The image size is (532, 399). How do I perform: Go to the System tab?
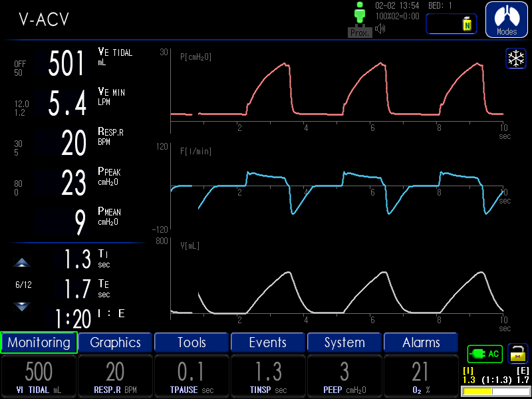(x=344, y=342)
